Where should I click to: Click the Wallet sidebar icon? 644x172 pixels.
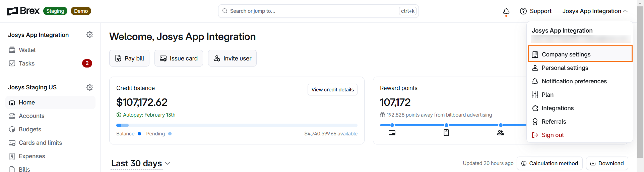12,50
